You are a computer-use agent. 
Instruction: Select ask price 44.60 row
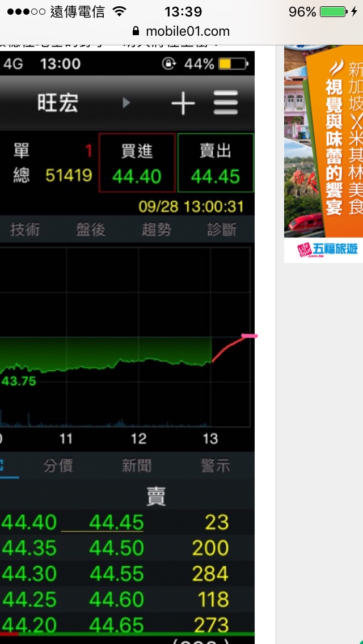coord(116,599)
